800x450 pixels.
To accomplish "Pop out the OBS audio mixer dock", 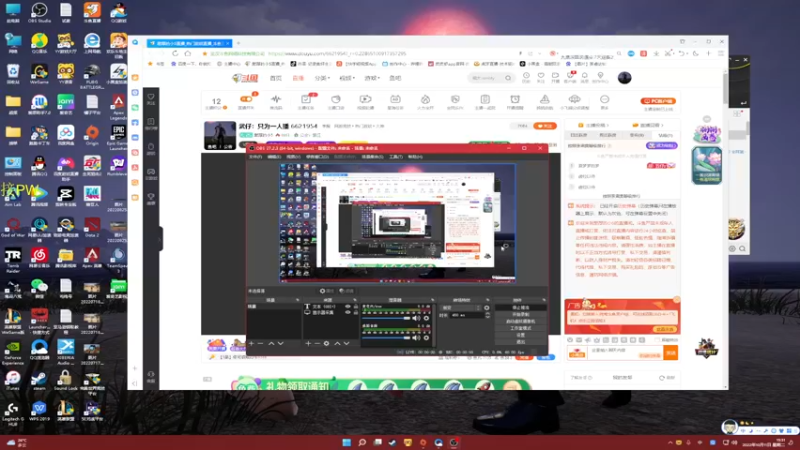I will point(433,300).
